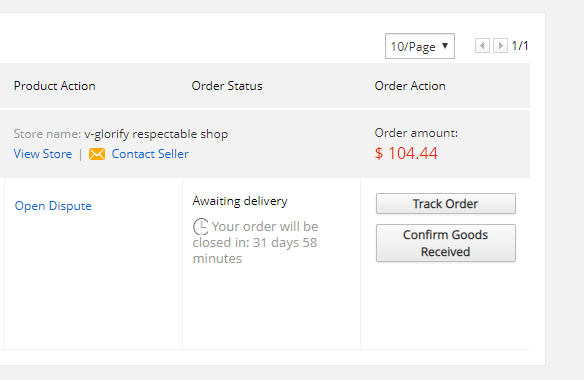This screenshot has width=584, height=380.
Task: Click the Awaiting delivery status text
Action: tap(240, 201)
